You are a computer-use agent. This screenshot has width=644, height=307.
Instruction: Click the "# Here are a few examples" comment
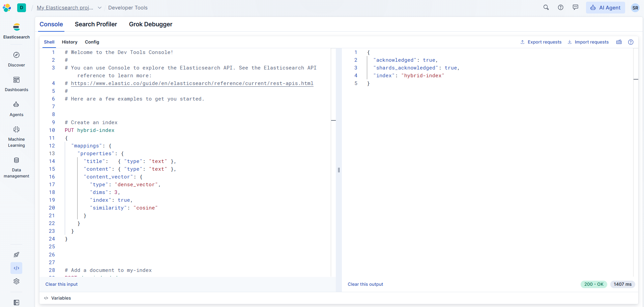135,99
